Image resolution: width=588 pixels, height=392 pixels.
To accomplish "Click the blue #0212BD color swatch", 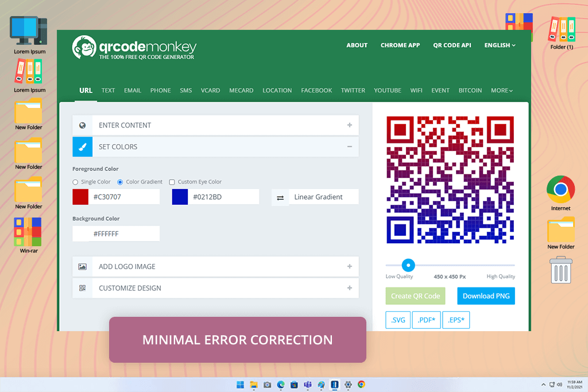I will pos(180,197).
